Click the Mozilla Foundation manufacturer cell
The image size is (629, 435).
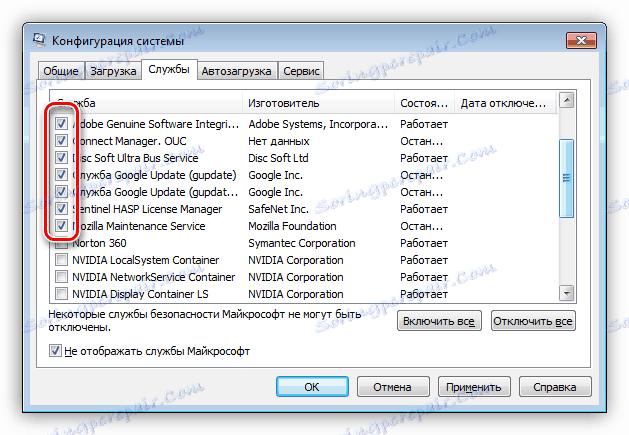(292, 226)
